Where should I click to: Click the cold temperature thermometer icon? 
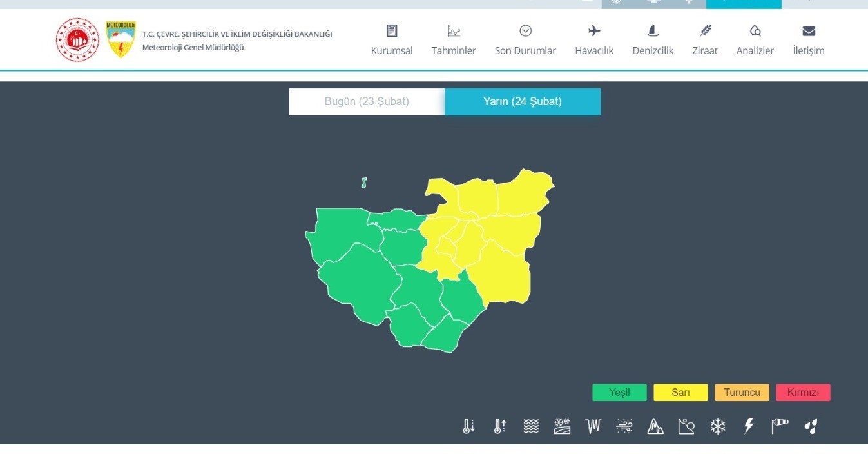pos(468,426)
